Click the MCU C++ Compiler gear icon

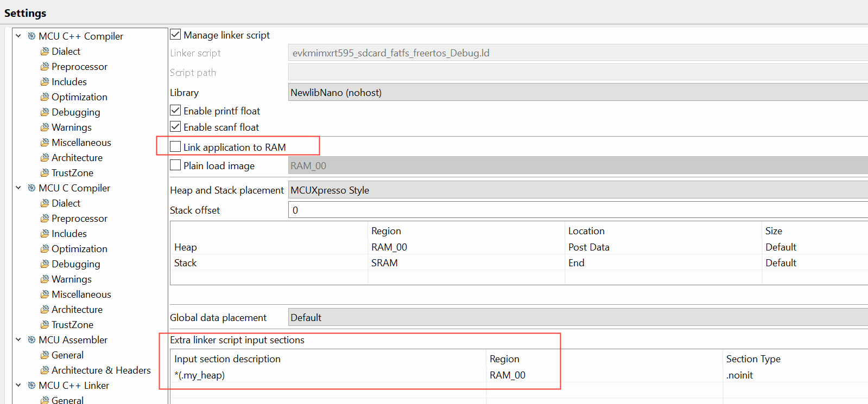point(31,36)
